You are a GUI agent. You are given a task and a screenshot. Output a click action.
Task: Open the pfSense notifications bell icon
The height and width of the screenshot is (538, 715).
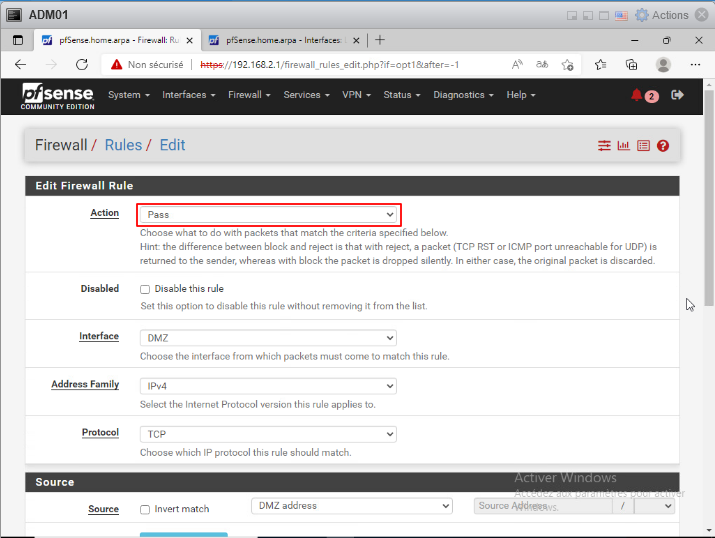pos(637,95)
